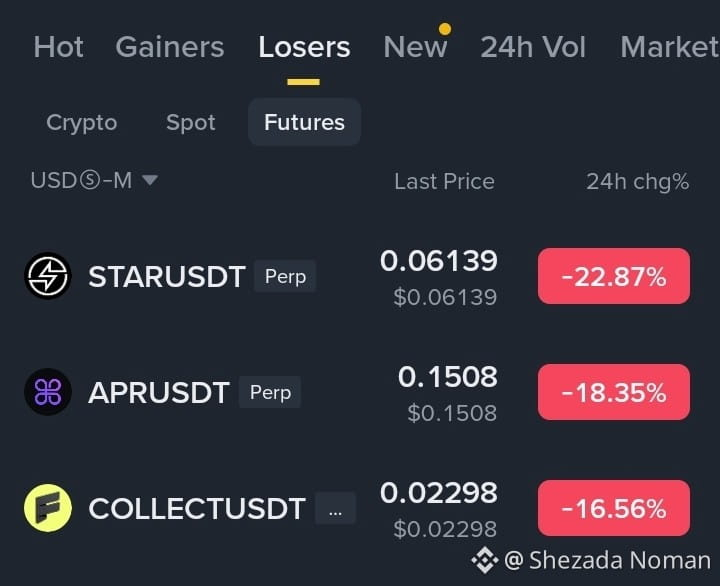Sort by 24h chg% column header
The width and height of the screenshot is (720, 586).
point(637,181)
